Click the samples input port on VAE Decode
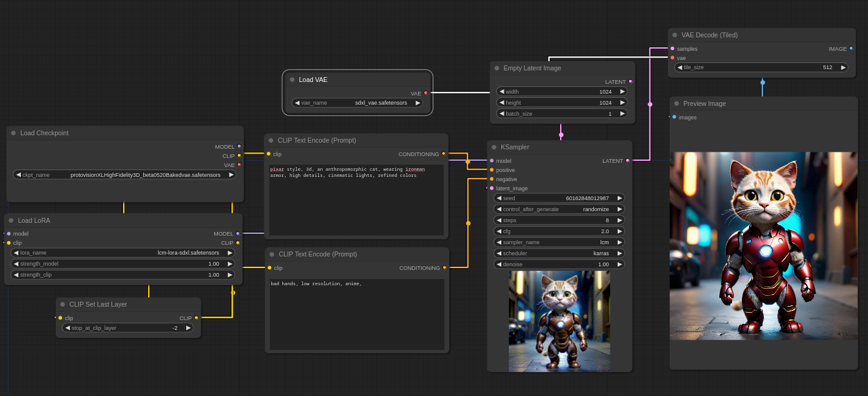 tap(672, 48)
